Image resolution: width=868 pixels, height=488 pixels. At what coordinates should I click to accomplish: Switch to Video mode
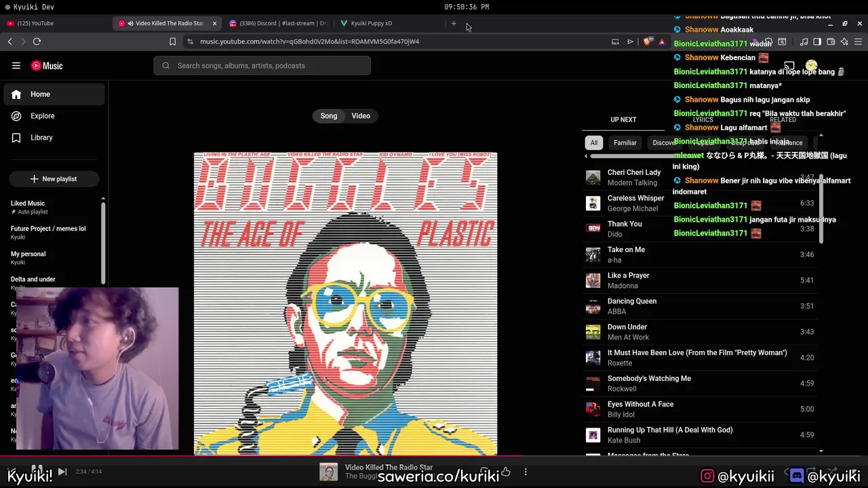coord(361,116)
